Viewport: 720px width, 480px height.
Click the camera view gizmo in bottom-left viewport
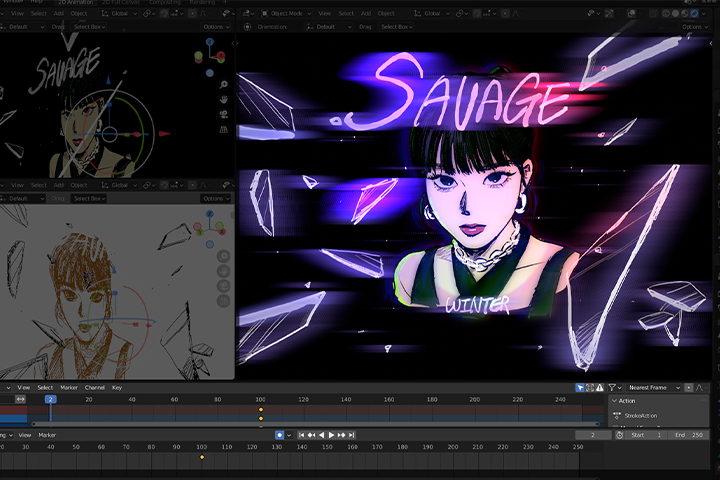224,286
